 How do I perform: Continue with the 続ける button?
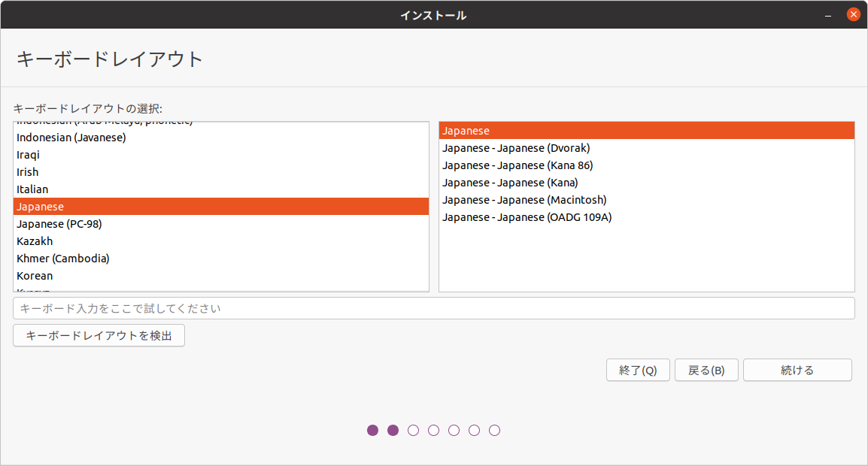(797, 371)
